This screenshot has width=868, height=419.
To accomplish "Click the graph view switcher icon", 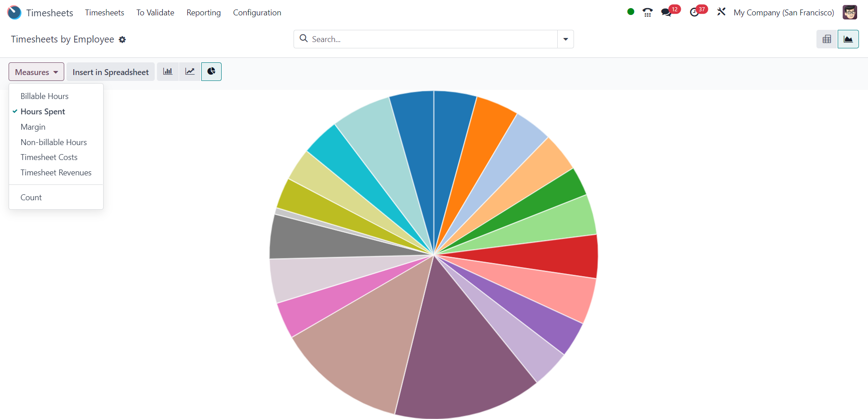I will (848, 39).
